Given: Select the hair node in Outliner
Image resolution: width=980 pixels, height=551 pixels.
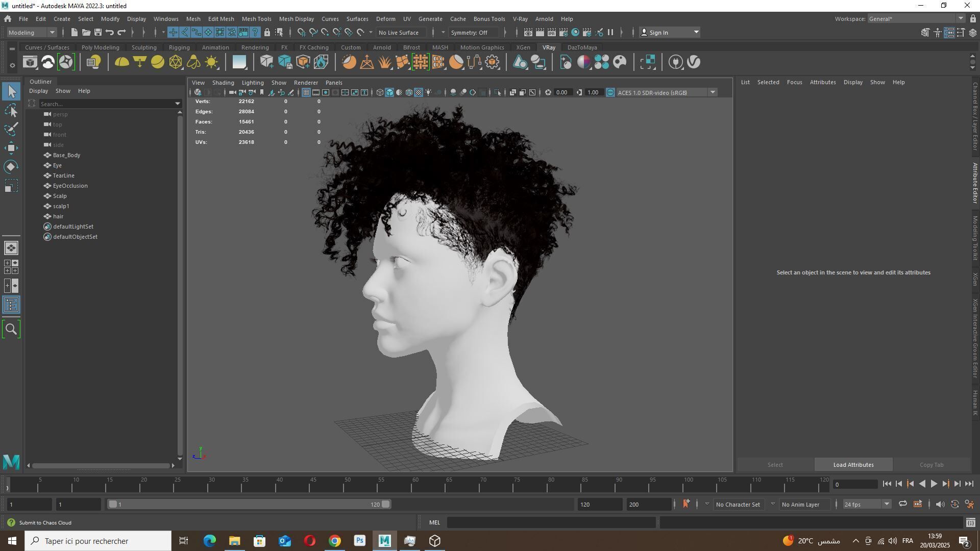Looking at the screenshot, I should click(58, 216).
